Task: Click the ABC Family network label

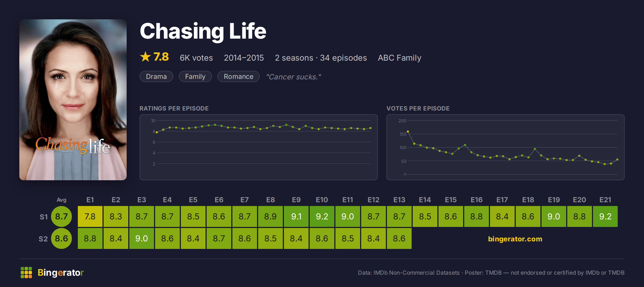Action: point(400,58)
